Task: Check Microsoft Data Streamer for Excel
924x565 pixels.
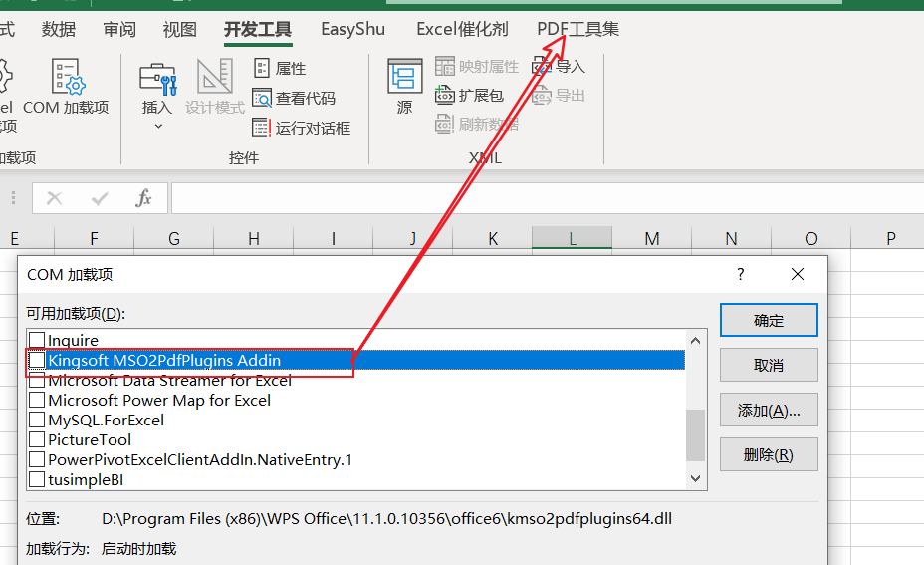Action: coord(37,380)
